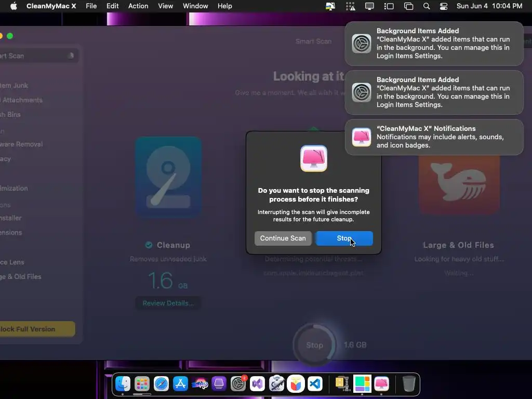Click the Cleanup hard drive icon

tap(168, 177)
